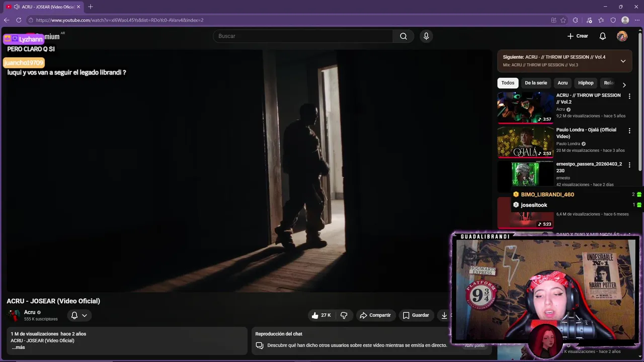Image resolution: width=644 pixels, height=362 pixels.
Task: Reload the YouTube page
Action: pos(19,20)
